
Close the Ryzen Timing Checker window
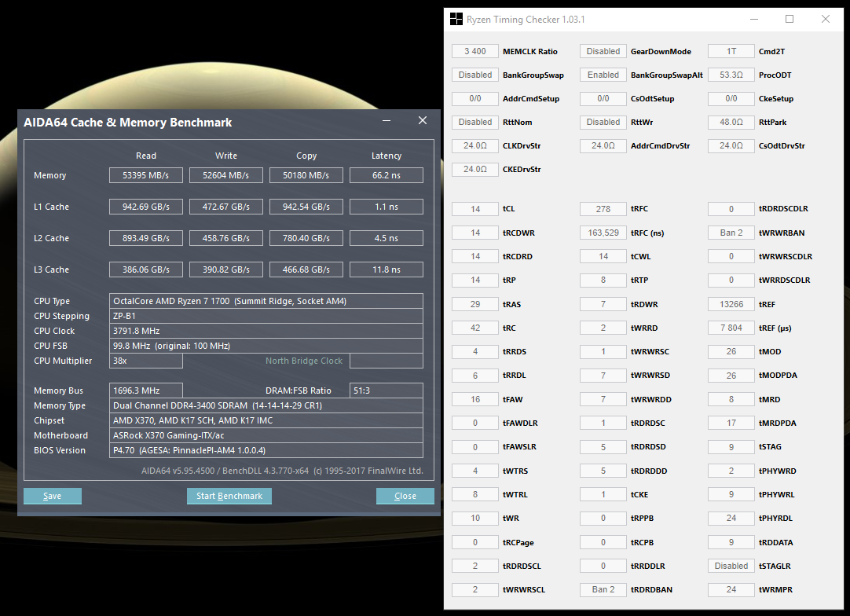click(x=825, y=20)
